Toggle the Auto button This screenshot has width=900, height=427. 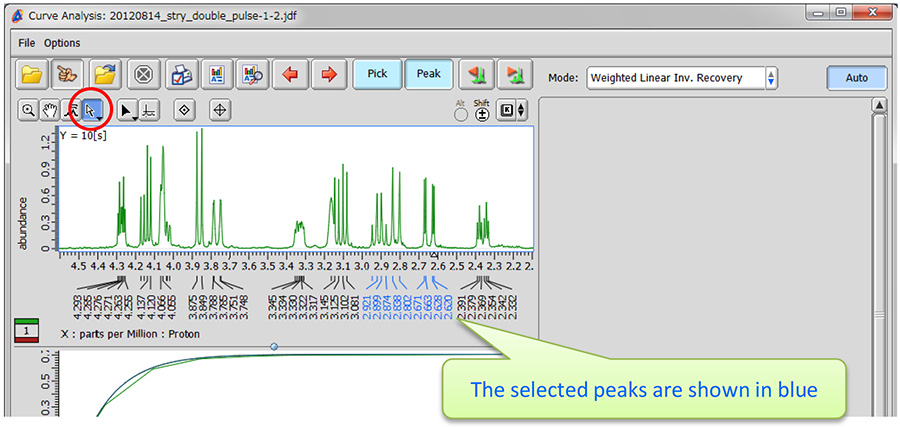[x=856, y=77]
